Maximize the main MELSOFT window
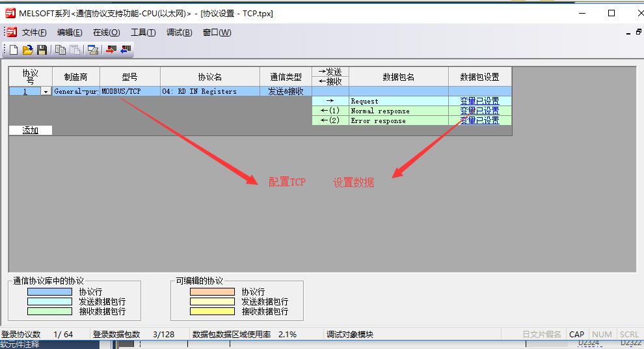The width and height of the screenshot is (644, 349). coord(611,13)
